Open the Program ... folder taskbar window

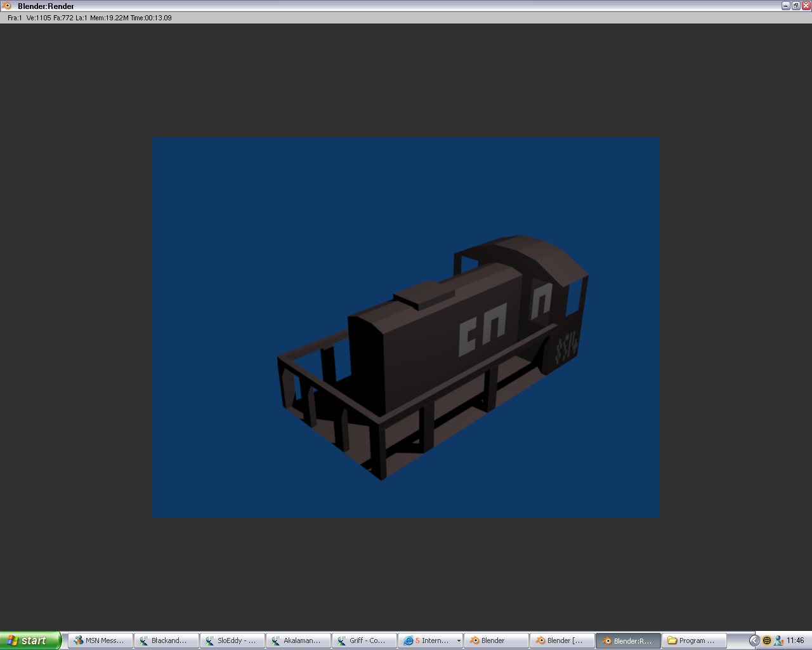pyautogui.click(x=695, y=640)
